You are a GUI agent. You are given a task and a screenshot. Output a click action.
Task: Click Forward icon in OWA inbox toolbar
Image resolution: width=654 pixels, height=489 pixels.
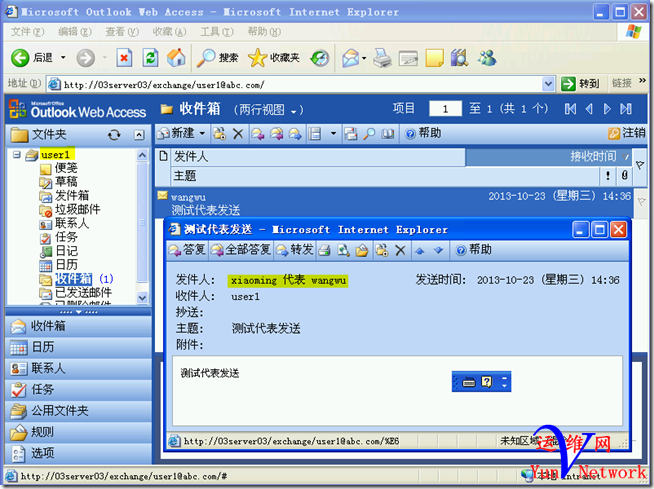coord(295,134)
